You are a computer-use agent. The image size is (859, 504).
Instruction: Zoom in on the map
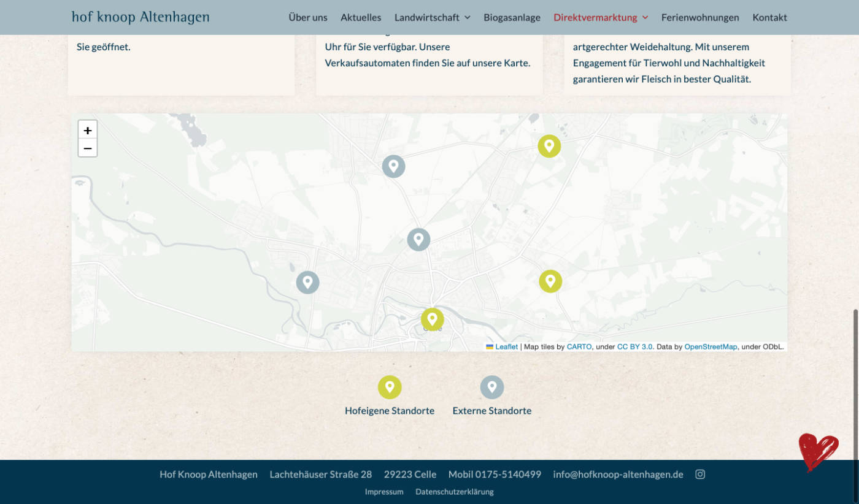tap(88, 130)
